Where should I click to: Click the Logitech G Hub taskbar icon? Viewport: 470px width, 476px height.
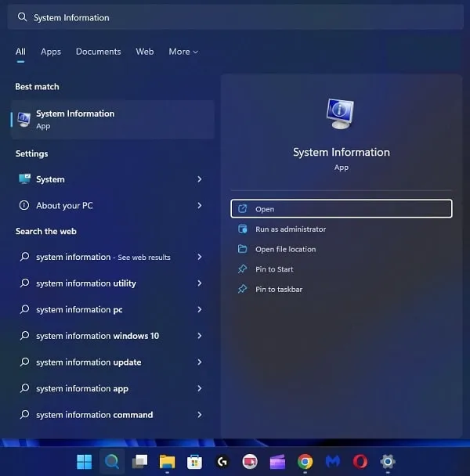(x=222, y=461)
